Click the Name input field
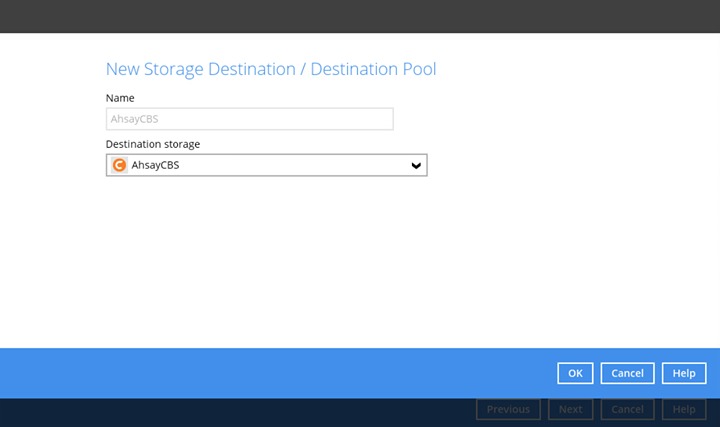This screenshot has height=427, width=720. [249, 119]
